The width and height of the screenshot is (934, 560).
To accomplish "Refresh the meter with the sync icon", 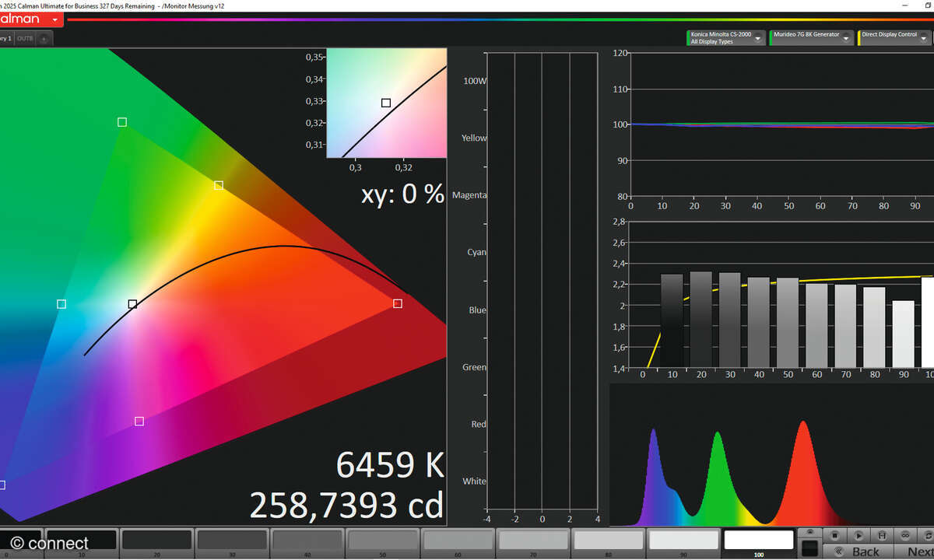I will click(929, 533).
